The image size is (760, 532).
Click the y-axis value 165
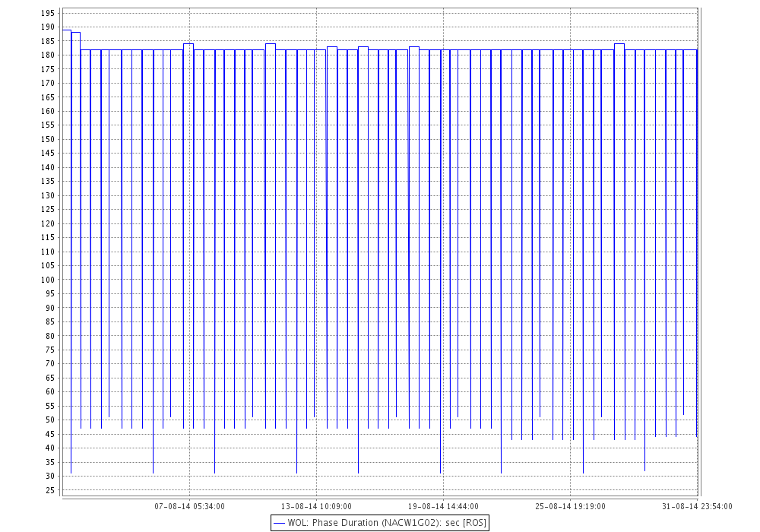(47, 97)
